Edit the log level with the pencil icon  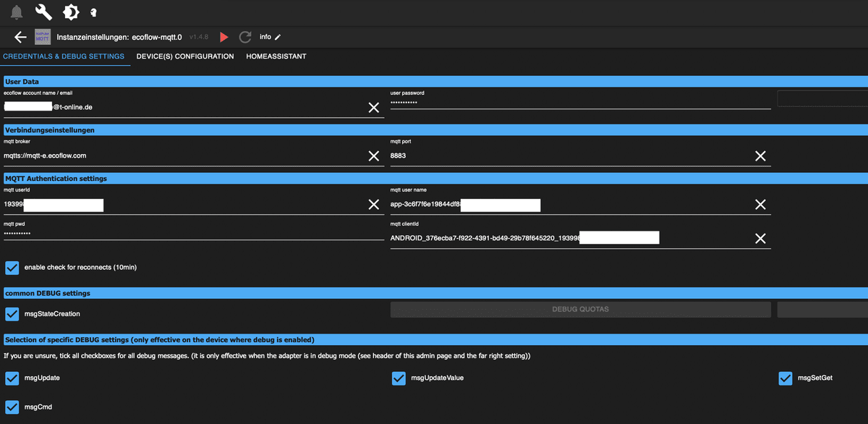[278, 37]
